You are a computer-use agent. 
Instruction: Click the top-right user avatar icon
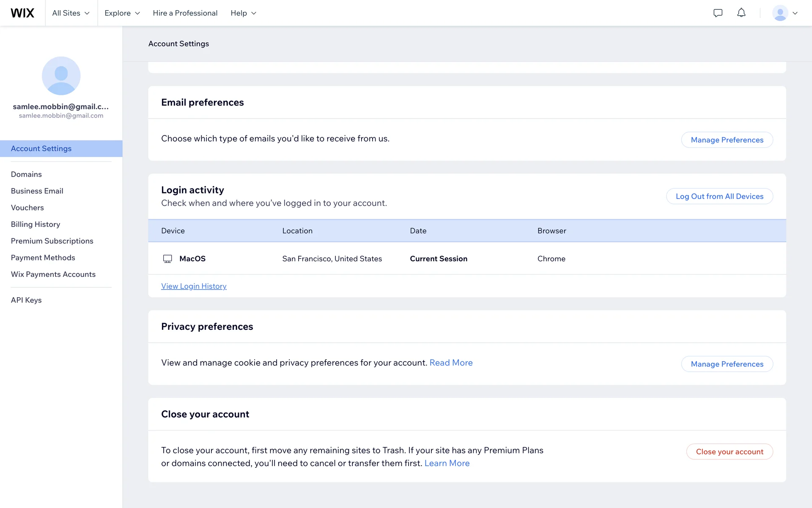click(780, 13)
